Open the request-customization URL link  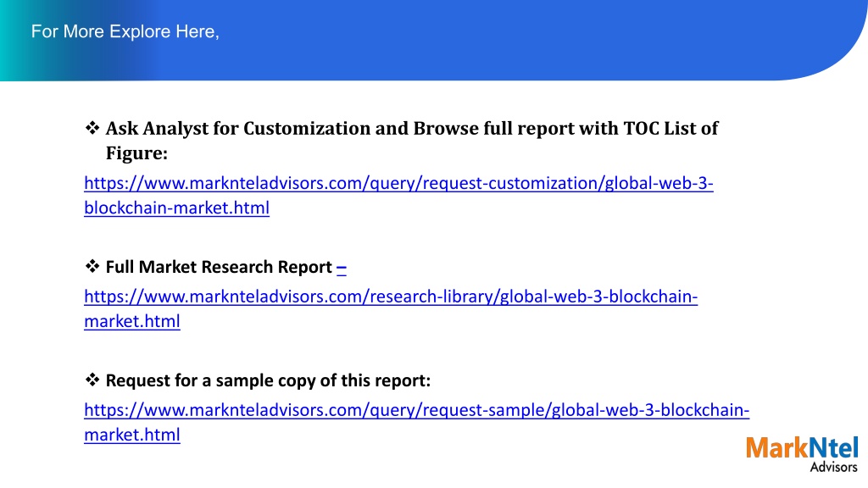pos(398,184)
